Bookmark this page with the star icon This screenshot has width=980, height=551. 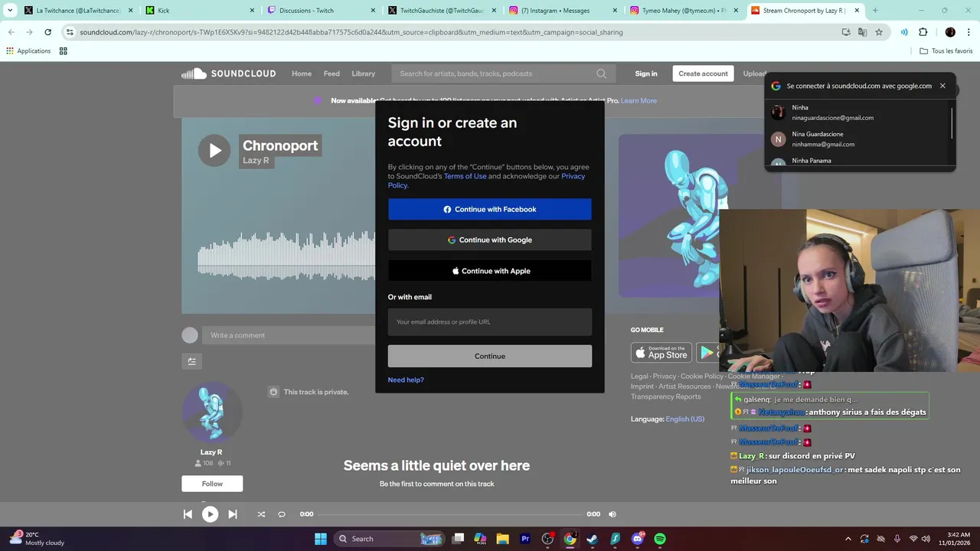coord(879,32)
